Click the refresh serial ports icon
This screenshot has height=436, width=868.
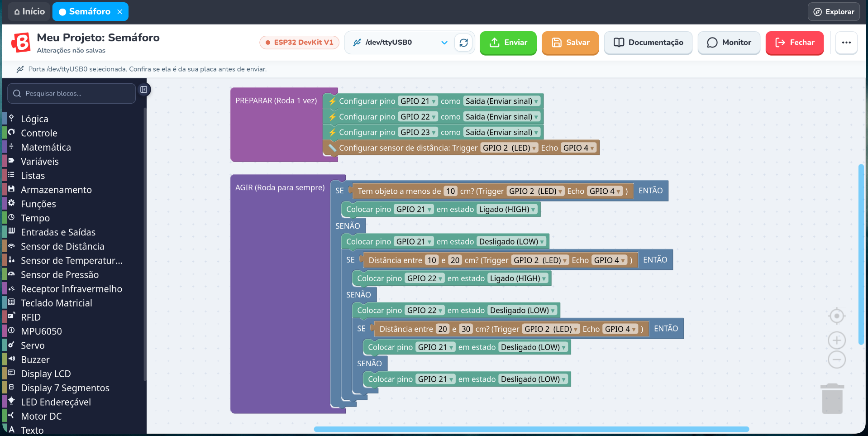point(463,43)
